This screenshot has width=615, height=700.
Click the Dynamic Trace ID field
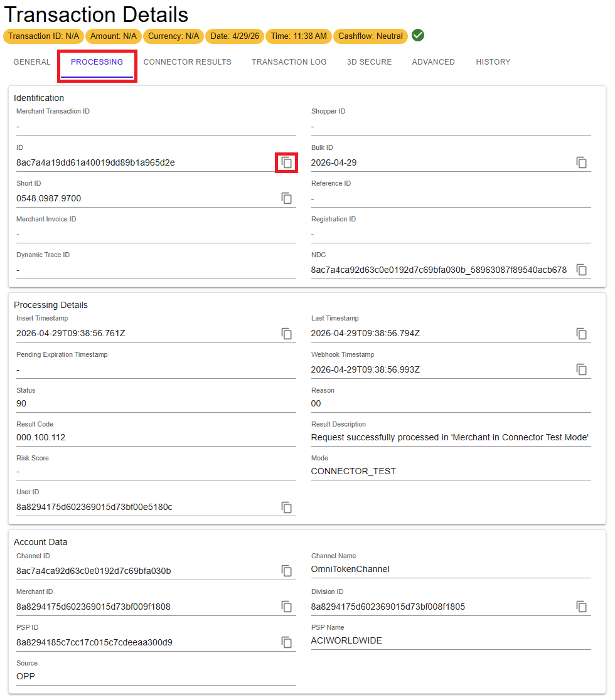point(156,265)
